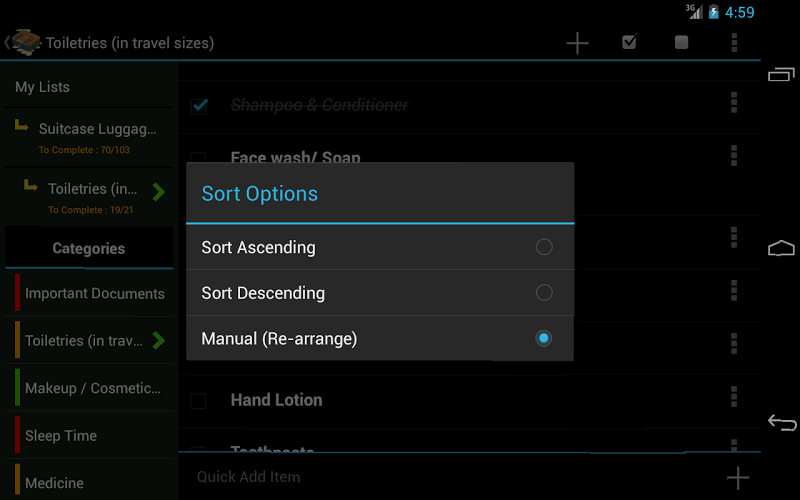The width and height of the screenshot is (800, 500).
Task: Choose the Manual (Re-arrange) radio option
Action: (x=544, y=339)
